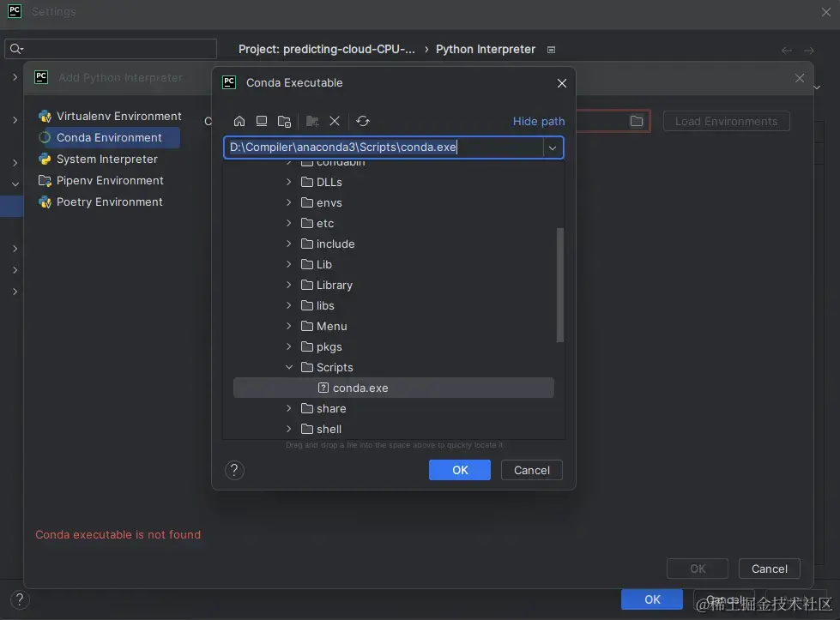Click the Settings search magnifier icon
Screen dimensions: 840x620
click(16, 49)
